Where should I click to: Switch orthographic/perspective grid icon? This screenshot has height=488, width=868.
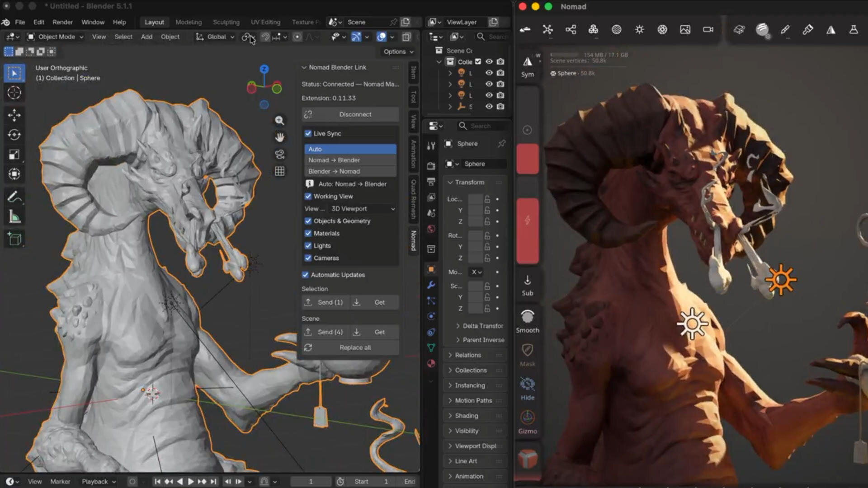(x=280, y=171)
